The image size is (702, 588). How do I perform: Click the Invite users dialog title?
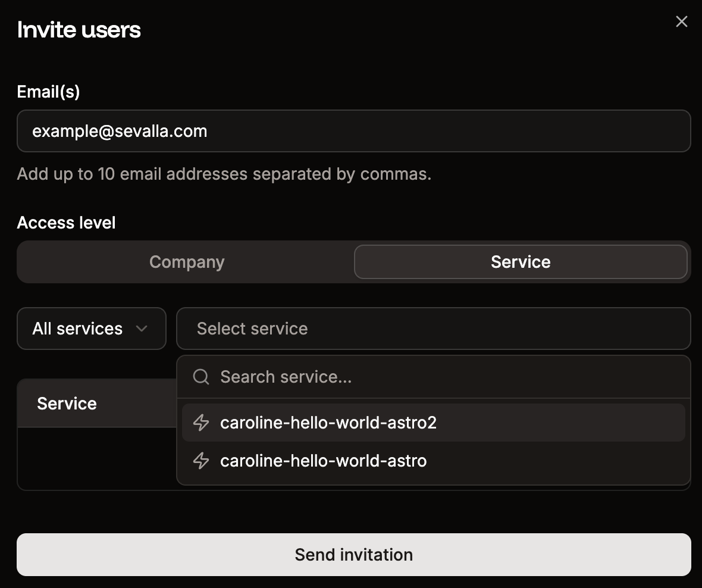79,29
